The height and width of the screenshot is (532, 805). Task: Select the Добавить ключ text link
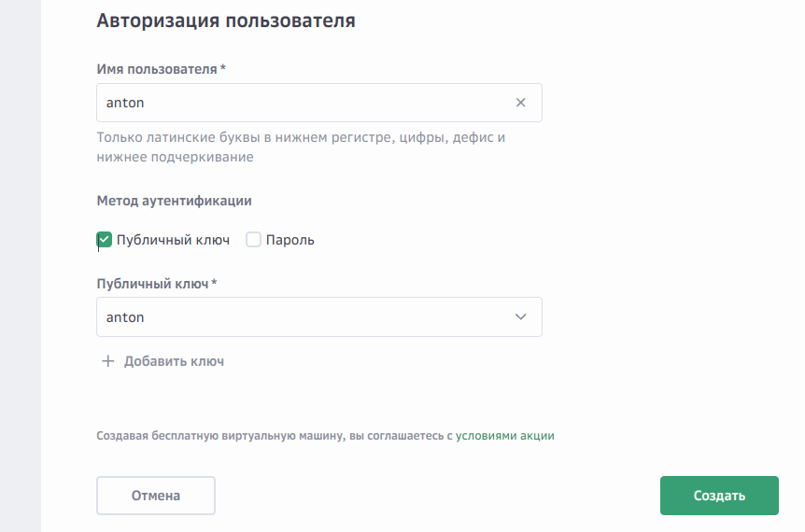coord(174,361)
